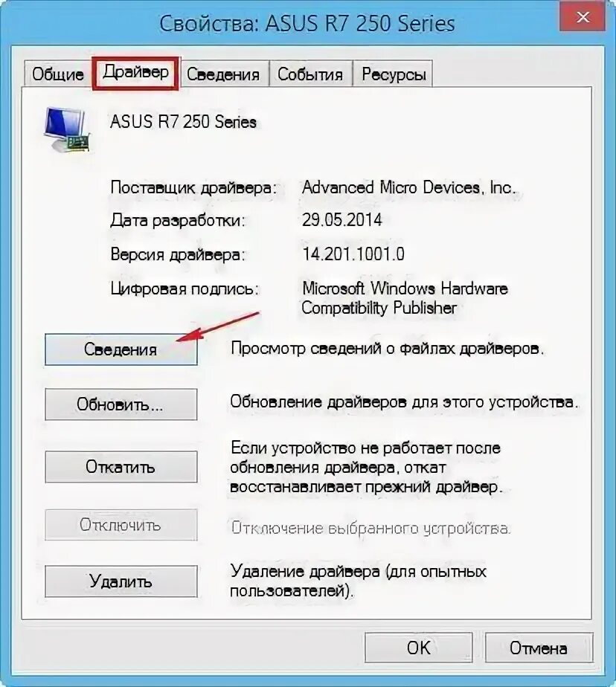This screenshot has height=687, width=616.
Task: Click the Свойства window title bar
Action: [307, 23]
